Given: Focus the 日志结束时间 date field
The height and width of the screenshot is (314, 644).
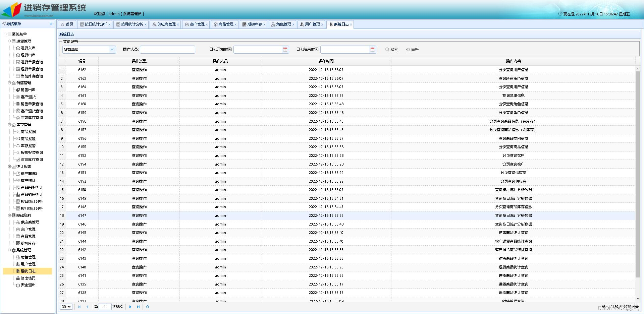Looking at the screenshot, I should [x=345, y=50].
